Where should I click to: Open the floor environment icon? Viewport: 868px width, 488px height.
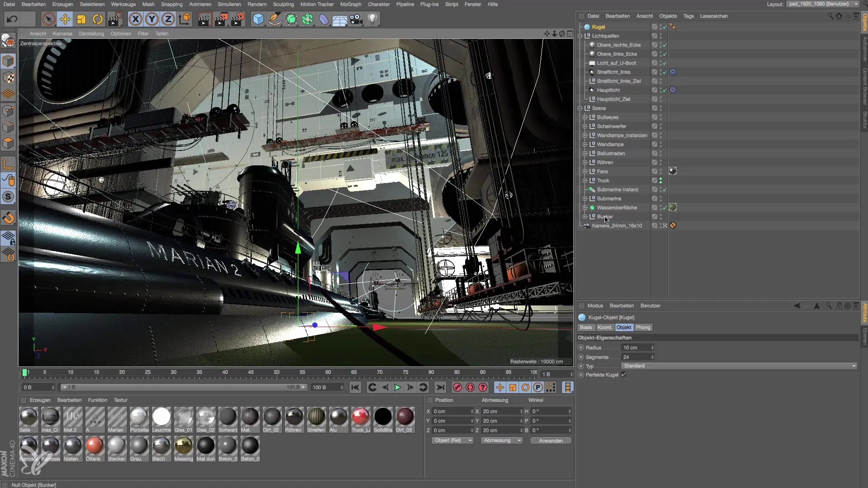(340, 19)
